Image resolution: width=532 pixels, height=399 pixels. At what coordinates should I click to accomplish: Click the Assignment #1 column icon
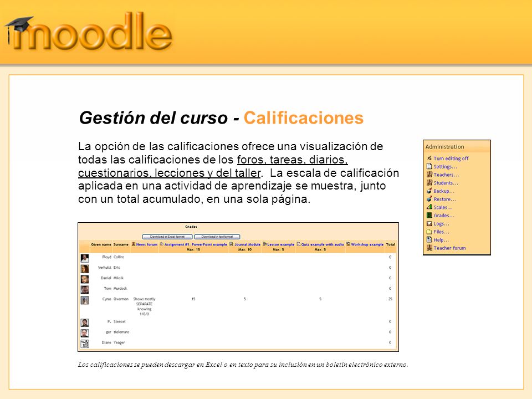[x=161, y=244]
